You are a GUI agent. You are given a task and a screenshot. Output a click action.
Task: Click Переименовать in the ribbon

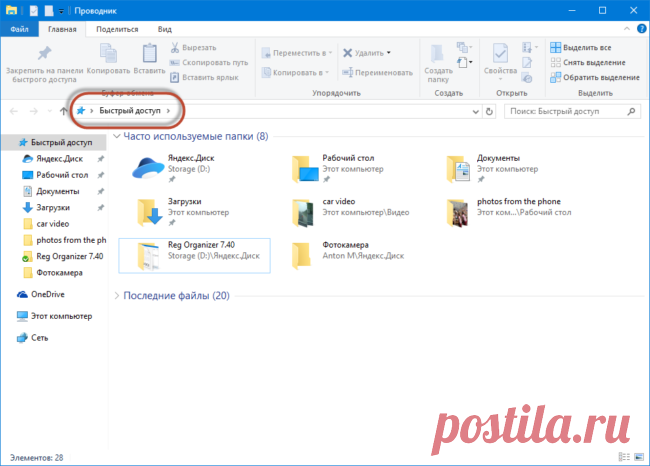coord(377,73)
